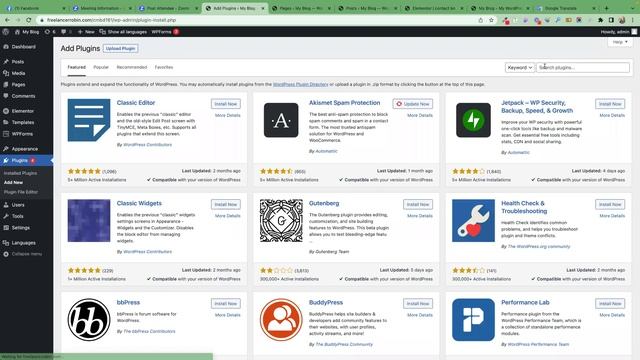The height and width of the screenshot is (360, 640).
Task: Open the Settings menu
Action: coord(20,228)
